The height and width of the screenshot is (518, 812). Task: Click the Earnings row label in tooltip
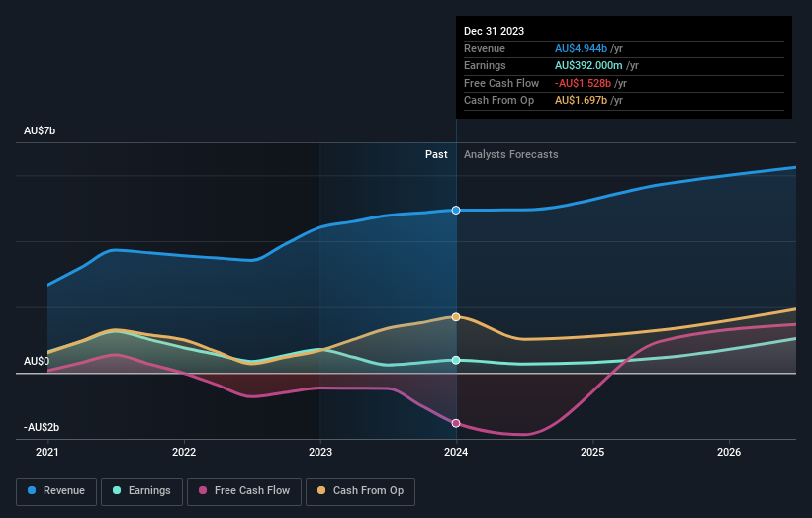[485, 65]
